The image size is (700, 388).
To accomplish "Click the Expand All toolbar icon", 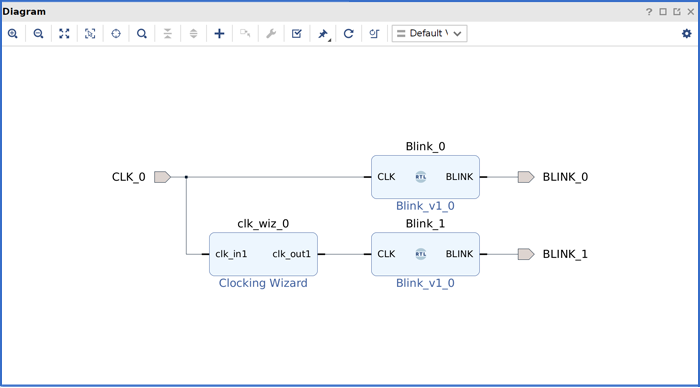I will pyautogui.click(x=193, y=33).
